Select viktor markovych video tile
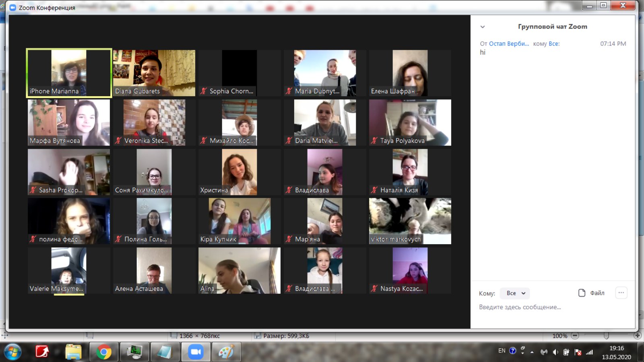The image size is (644, 362). (410, 221)
